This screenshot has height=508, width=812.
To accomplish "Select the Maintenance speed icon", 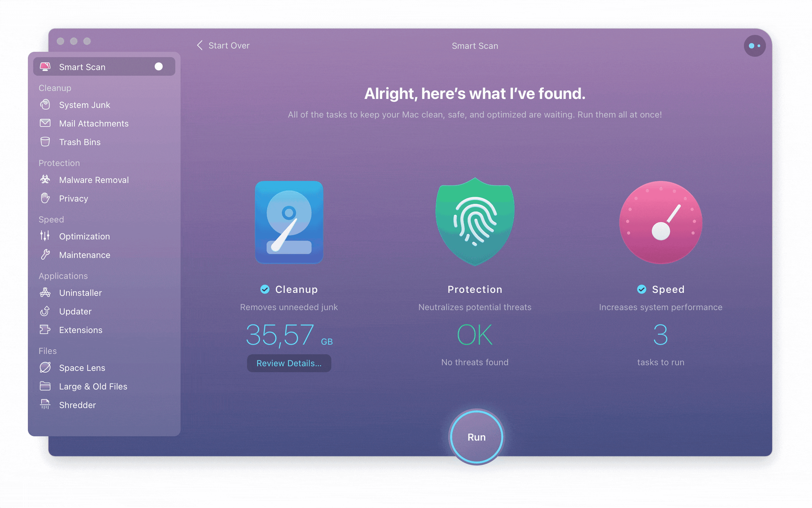I will pos(46,255).
